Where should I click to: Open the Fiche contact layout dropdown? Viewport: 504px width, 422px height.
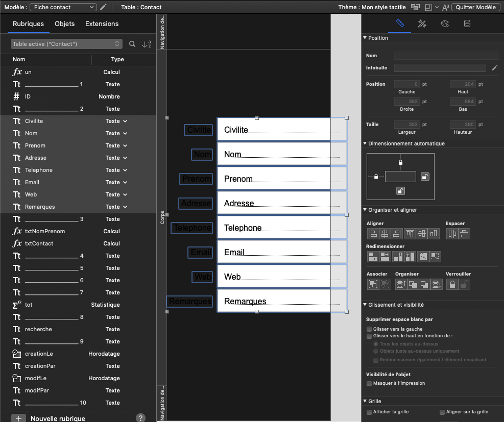pos(63,7)
